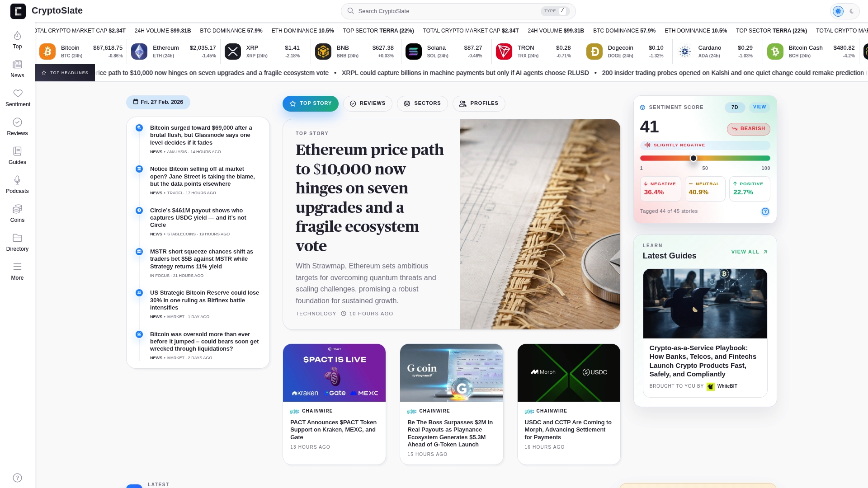This screenshot has width=868, height=488.
Task: Toggle light theme with the sun icon
Action: click(838, 11)
